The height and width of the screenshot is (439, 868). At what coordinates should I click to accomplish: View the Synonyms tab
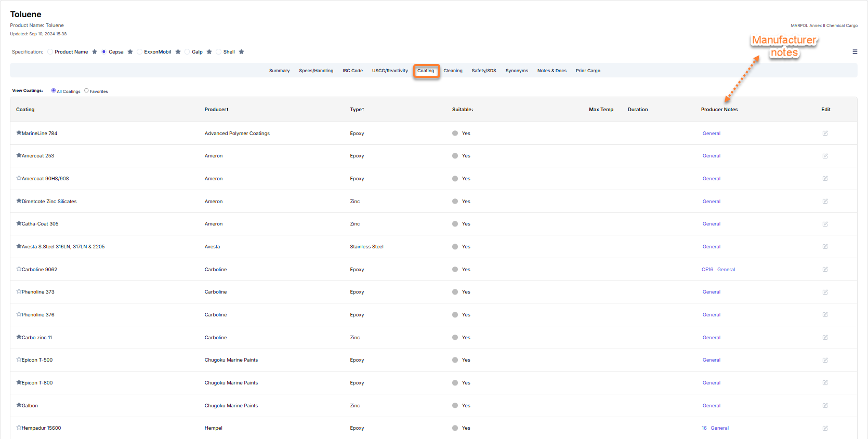517,71
